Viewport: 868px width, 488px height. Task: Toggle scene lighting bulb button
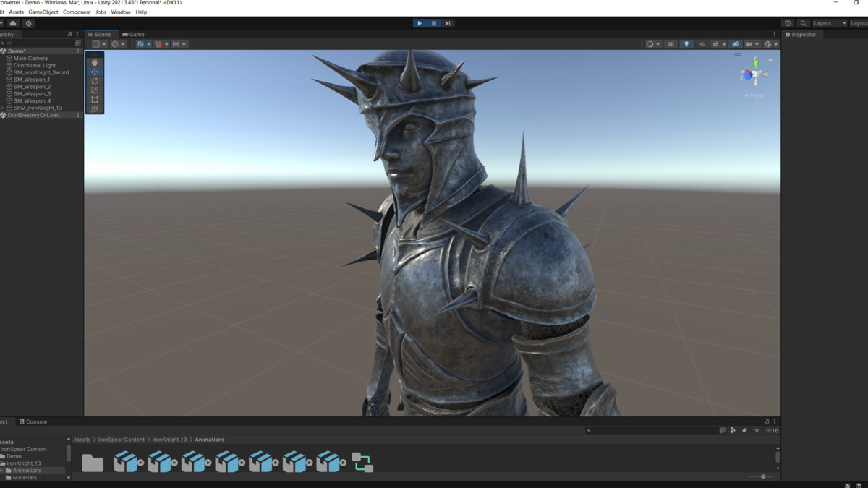tap(686, 44)
